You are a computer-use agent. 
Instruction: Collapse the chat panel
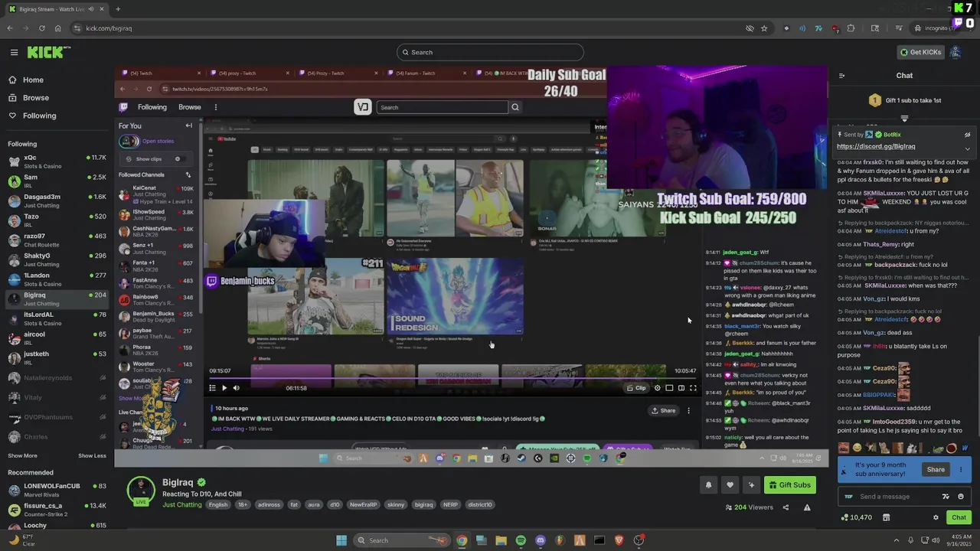(x=841, y=76)
